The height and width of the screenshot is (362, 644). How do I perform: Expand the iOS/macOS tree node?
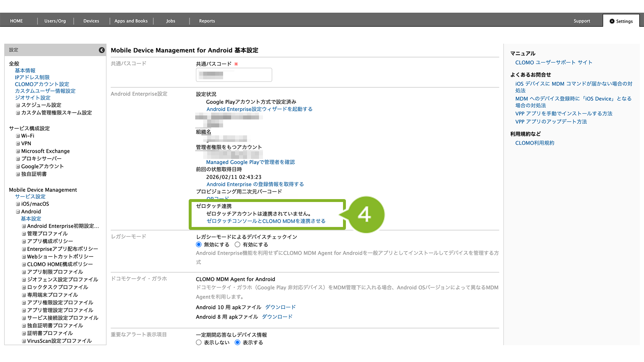pyautogui.click(x=18, y=204)
